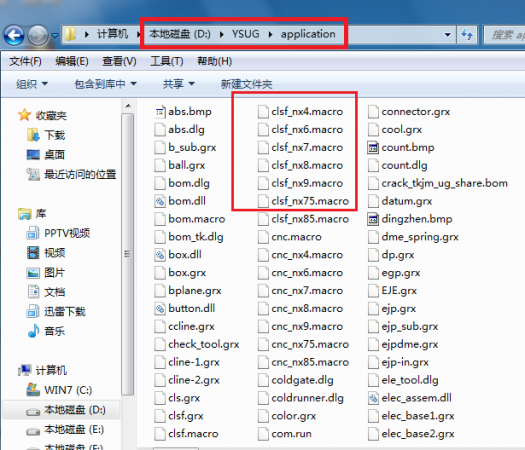Expand the 包含到库中 dropdown
The image size is (525, 450).
coord(105,84)
